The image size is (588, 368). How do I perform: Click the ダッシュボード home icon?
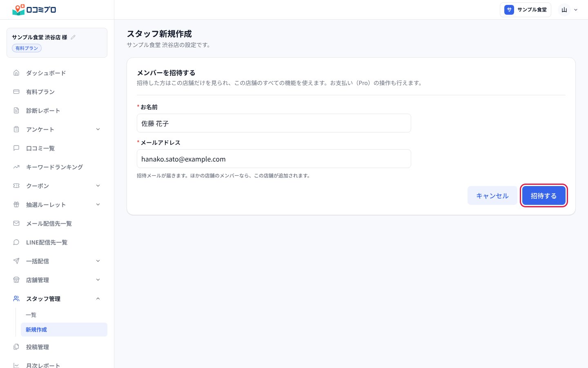[x=16, y=73]
